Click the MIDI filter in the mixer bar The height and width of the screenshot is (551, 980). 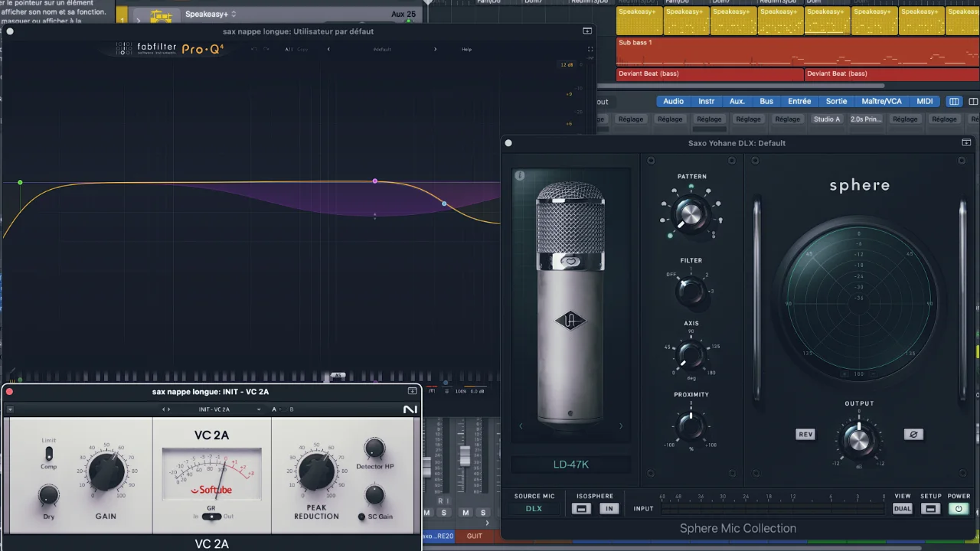(924, 101)
